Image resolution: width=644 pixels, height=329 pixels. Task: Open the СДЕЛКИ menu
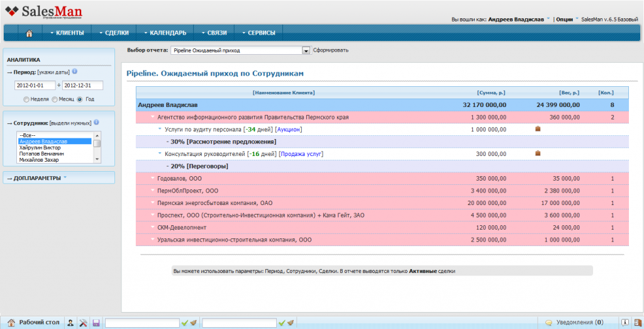(x=114, y=33)
